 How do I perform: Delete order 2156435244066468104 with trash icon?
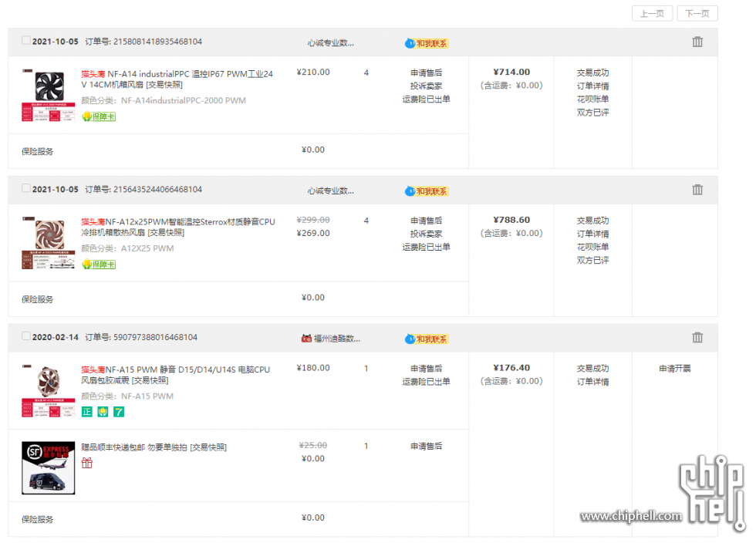[697, 190]
